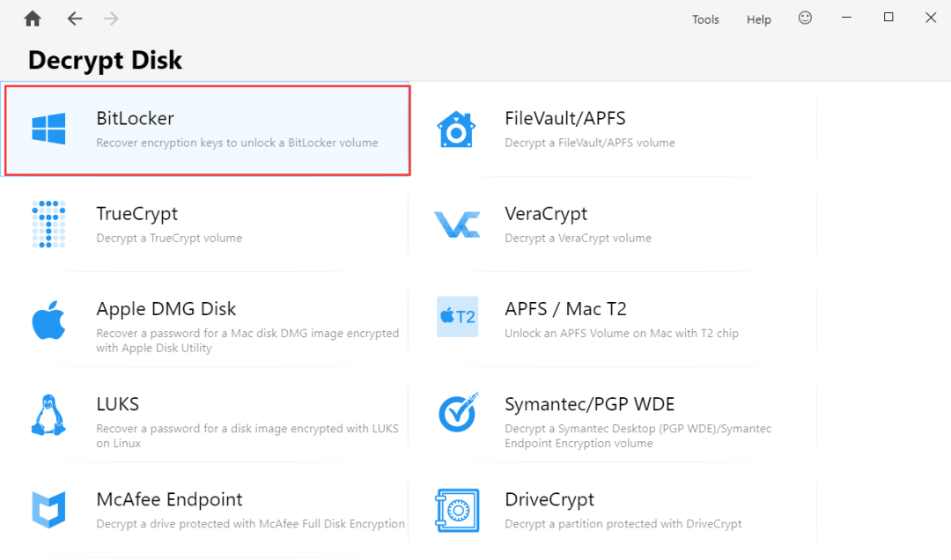The height and width of the screenshot is (560, 951).
Task: Open the Help menu
Action: [759, 19]
